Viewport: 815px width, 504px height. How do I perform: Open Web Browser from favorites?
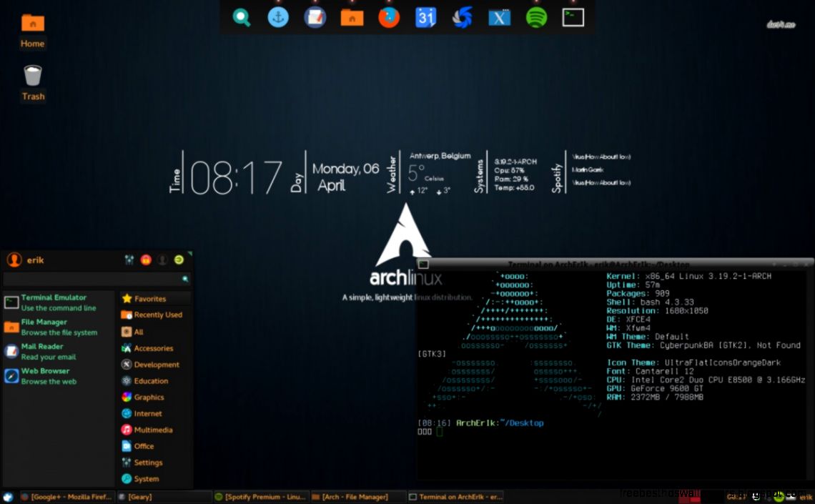[58, 375]
